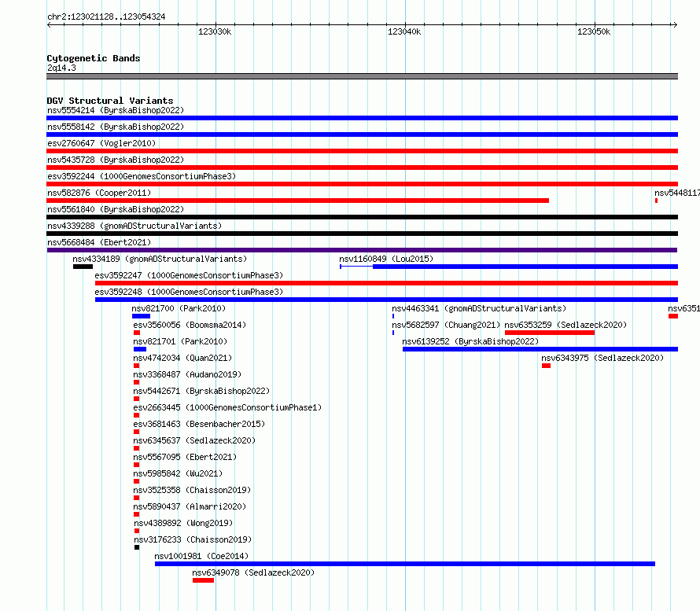Click the Cytogenetic Bands track title
Viewport: 700px width, 611px height.
click(x=94, y=58)
